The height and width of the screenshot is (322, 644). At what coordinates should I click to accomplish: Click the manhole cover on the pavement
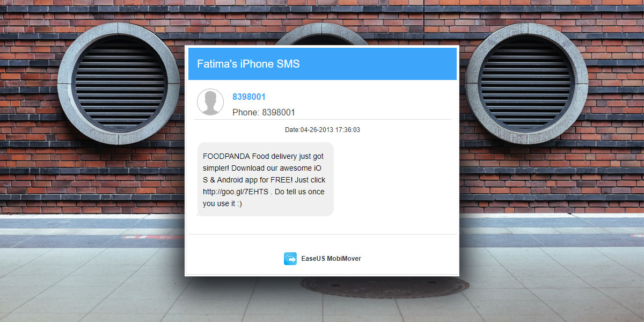[384, 287]
